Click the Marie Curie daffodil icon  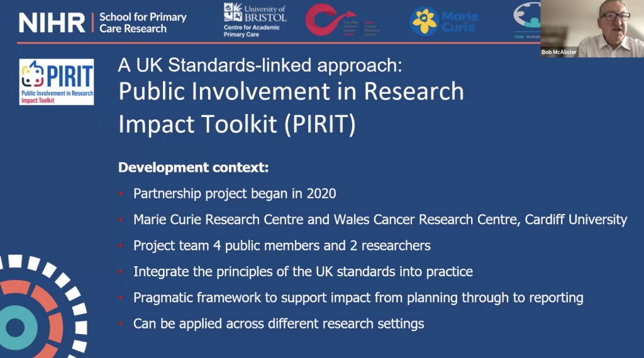pos(425,22)
